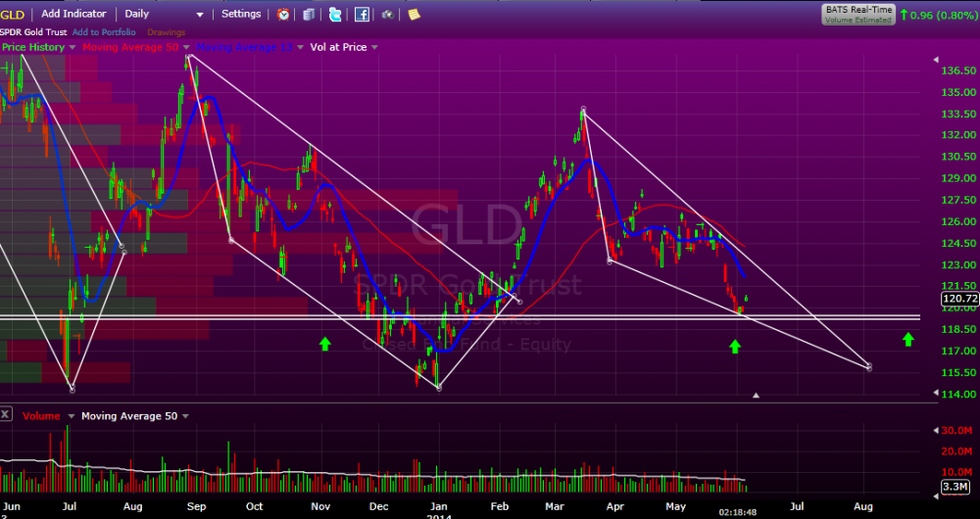Click the small white triangle above volume pane
This screenshot has height=519, width=980.
[x=756, y=396]
